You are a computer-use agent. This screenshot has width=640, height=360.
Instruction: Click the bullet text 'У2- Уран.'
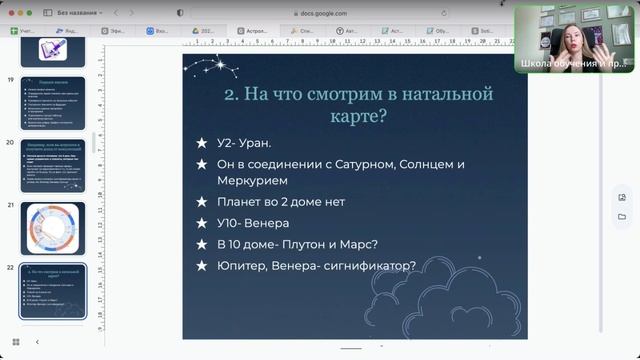pos(244,143)
